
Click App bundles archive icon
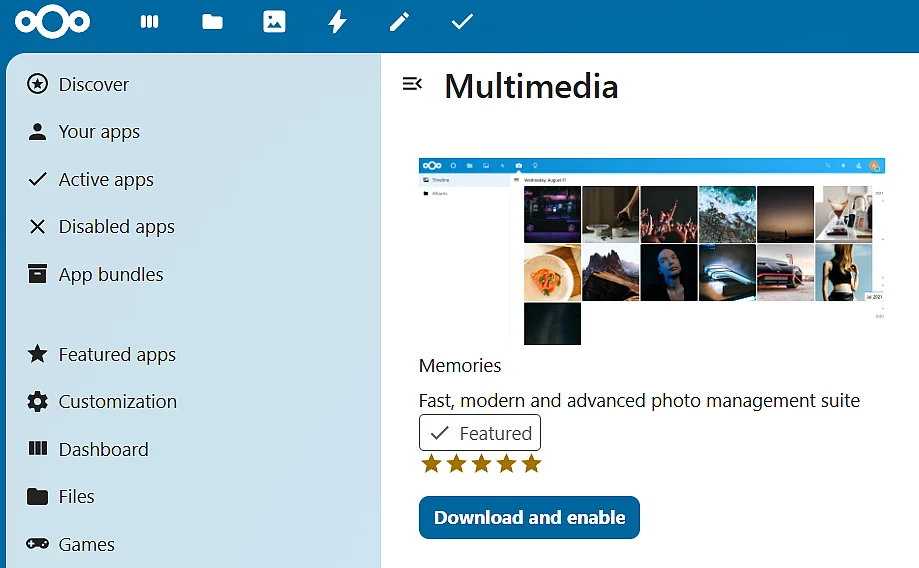click(38, 273)
